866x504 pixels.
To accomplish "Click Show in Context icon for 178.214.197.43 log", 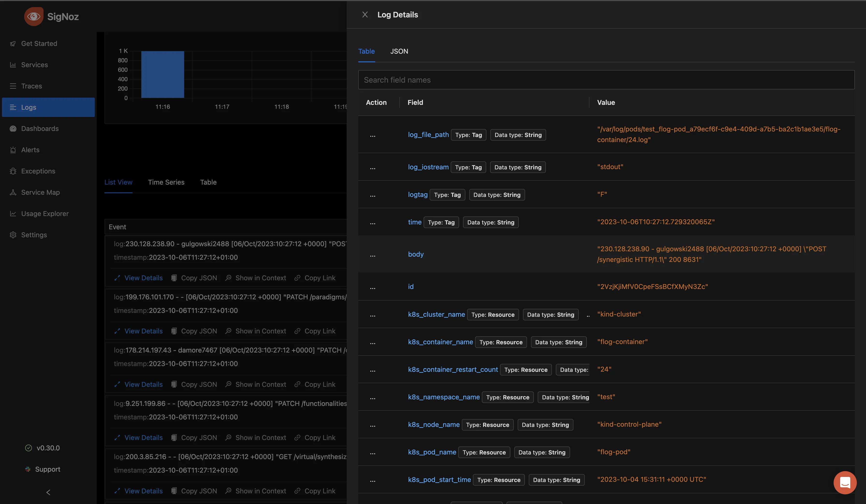I will (228, 384).
